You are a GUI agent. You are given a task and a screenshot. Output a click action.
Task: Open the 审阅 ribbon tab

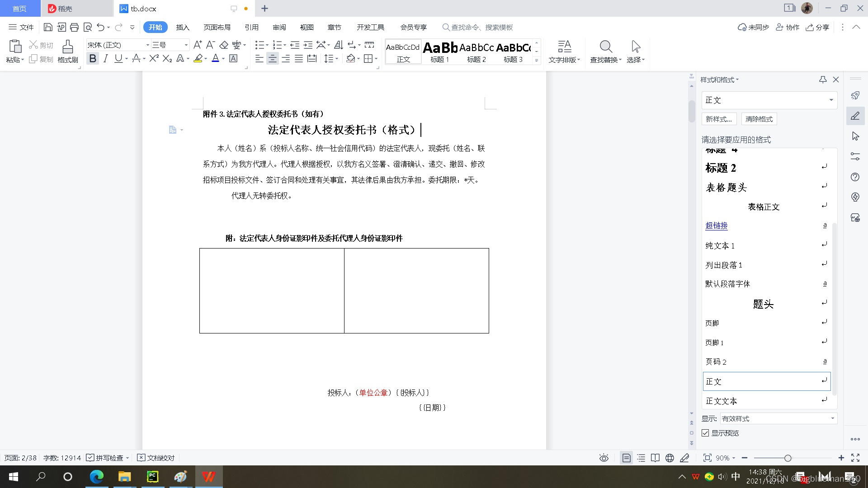pyautogui.click(x=279, y=27)
